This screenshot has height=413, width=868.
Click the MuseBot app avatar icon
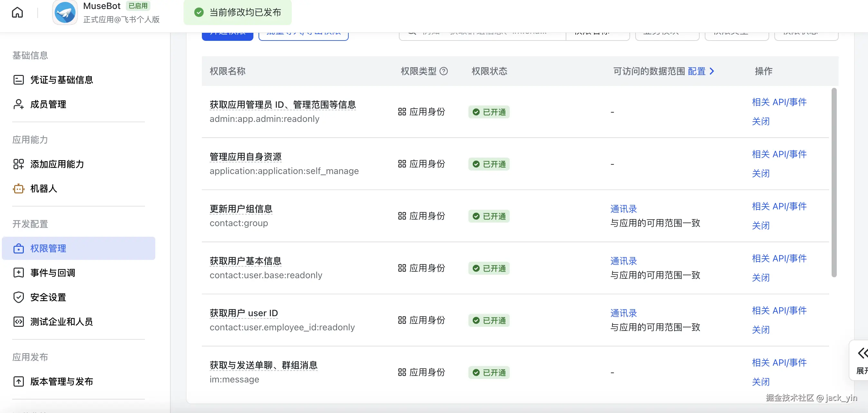[65, 13]
